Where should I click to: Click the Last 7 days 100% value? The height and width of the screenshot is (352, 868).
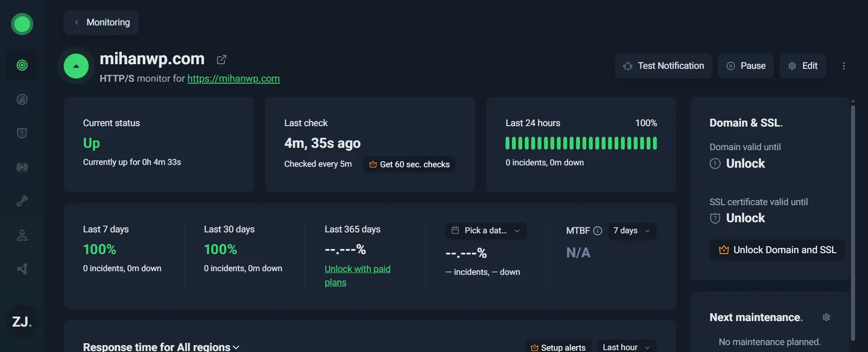pos(100,249)
